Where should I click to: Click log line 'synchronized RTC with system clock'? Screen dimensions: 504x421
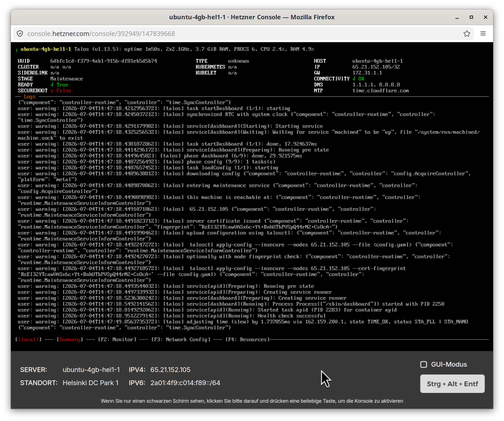226,117
